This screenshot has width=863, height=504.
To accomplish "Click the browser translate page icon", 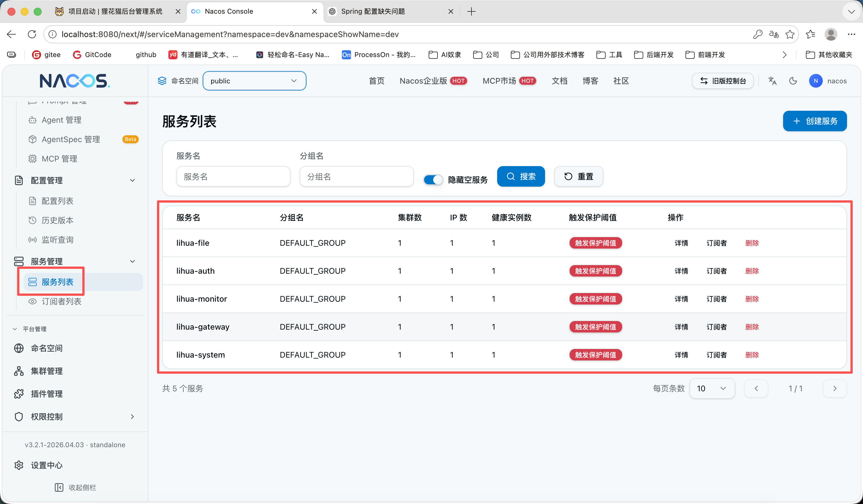I will pos(774,34).
